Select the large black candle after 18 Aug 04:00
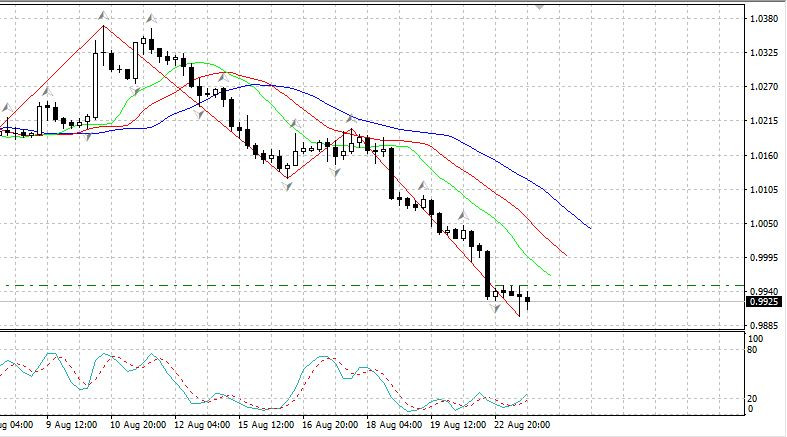Viewport: 787px width, 437px height. [x=391, y=173]
